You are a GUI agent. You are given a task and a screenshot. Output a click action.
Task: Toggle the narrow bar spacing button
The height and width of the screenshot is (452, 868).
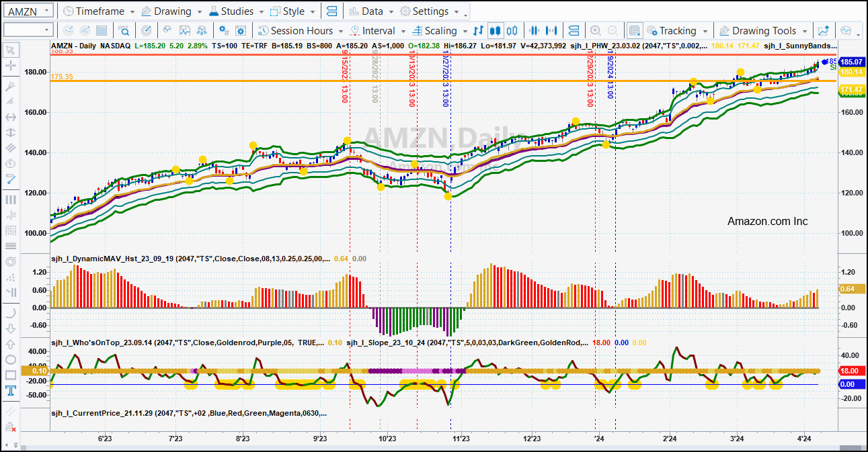tap(535, 31)
